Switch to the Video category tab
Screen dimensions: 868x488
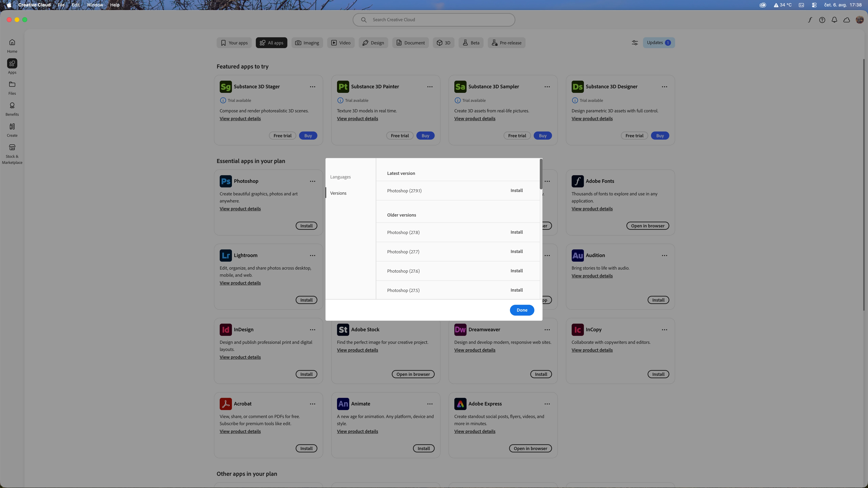tap(341, 43)
